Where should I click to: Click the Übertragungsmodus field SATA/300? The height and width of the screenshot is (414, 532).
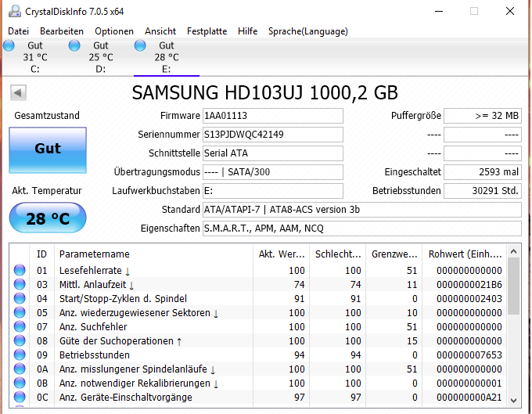pos(273,172)
